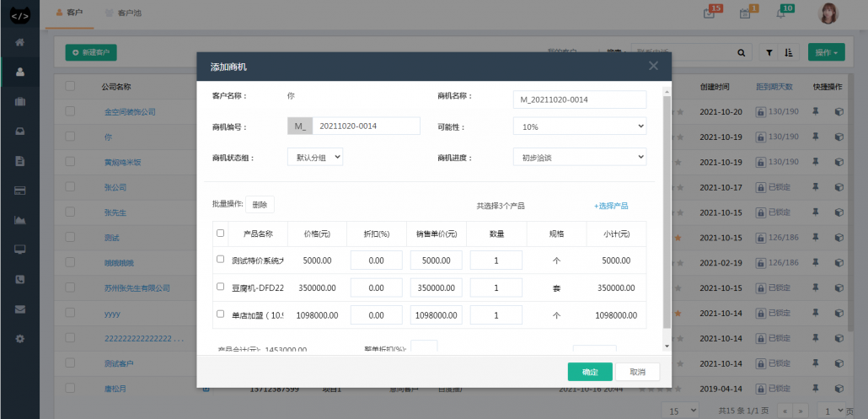Expand the 商机进度 dropdown showing 初步洽谈
The width and height of the screenshot is (868, 419).
coord(579,157)
